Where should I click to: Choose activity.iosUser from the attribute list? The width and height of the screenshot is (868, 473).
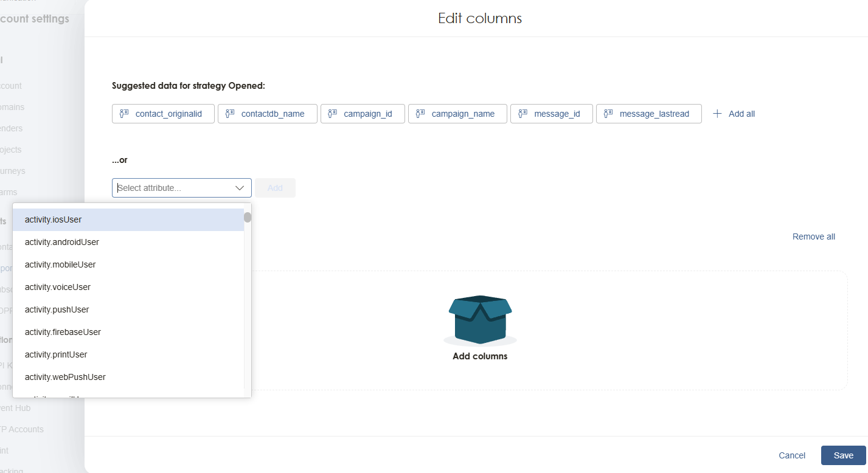coord(53,219)
